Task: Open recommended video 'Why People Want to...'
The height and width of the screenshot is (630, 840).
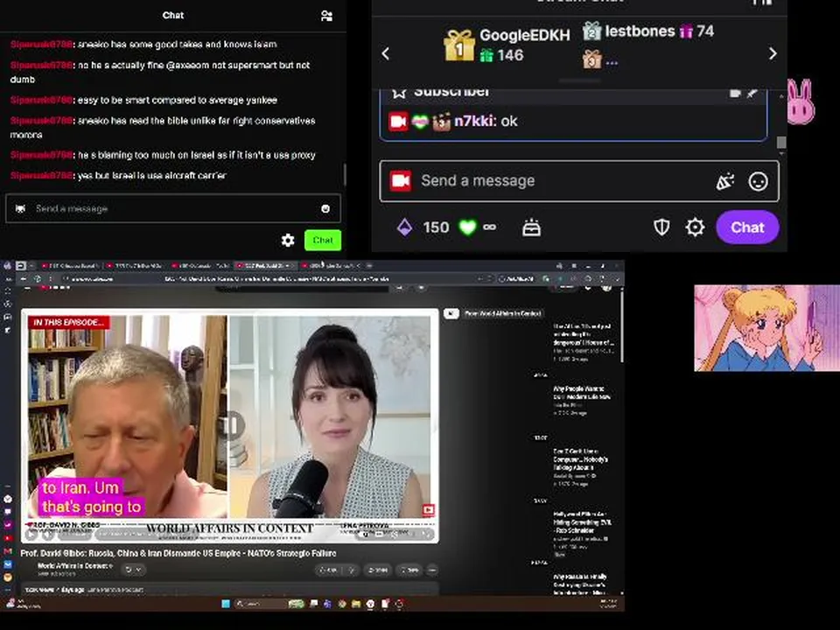Action: coord(582,393)
